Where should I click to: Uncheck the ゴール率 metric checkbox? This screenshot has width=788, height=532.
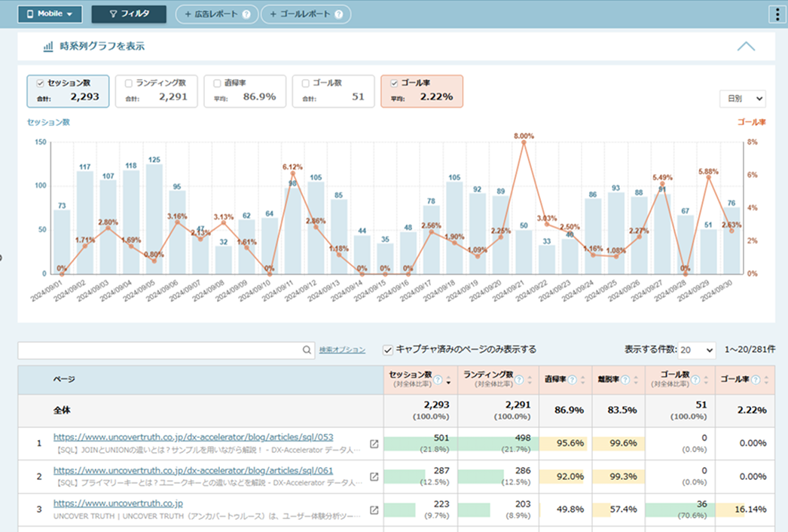394,83
